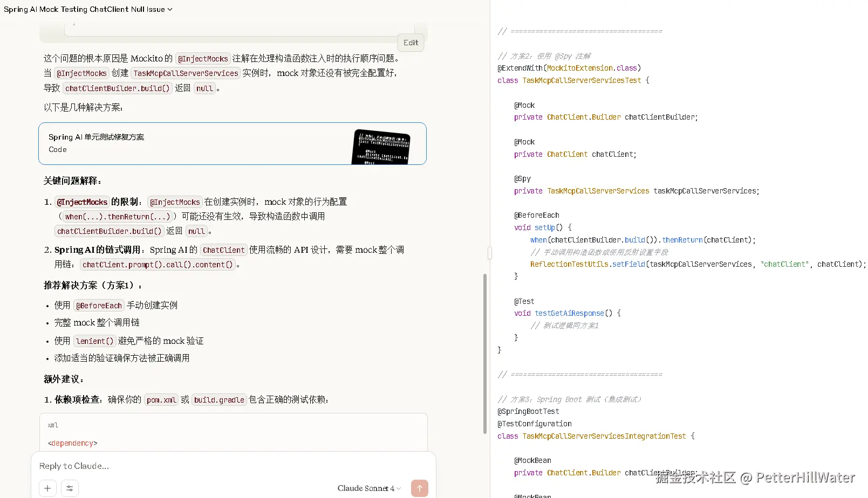
Task: Click the 关键问题解释 heading text
Action: pyautogui.click(x=72, y=181)
